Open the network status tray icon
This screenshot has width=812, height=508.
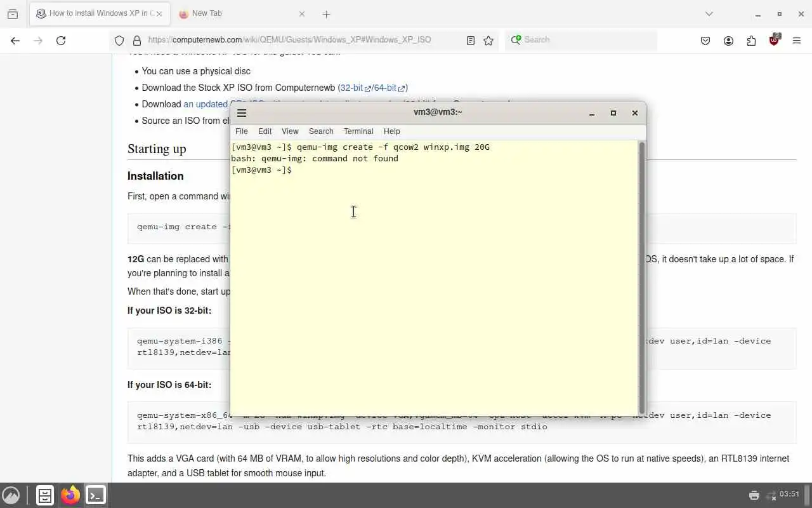click(x=771, y=495)
